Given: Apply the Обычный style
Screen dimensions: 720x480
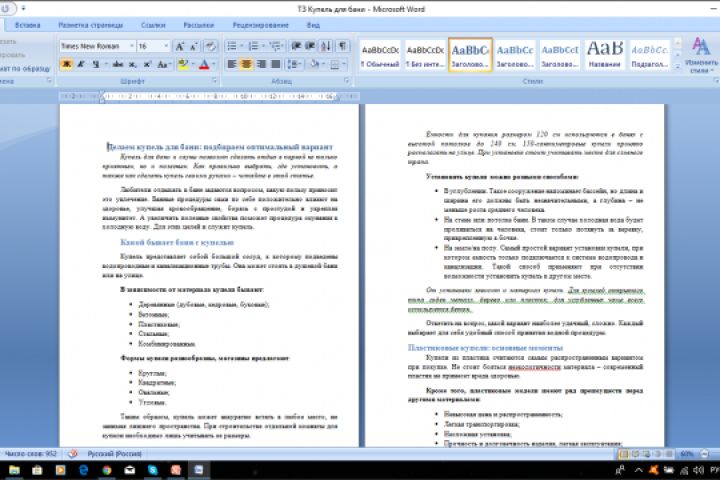Looking at the screenshot, I should tap(380, 55).
